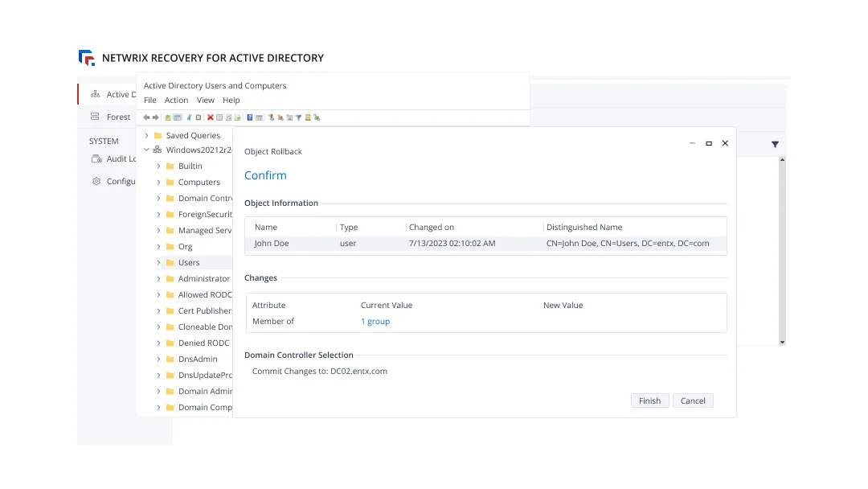Image resolution: width=868 pixels, height=489 pixels.
Task: Select the Administrator tree item
Action: [203, 278]
